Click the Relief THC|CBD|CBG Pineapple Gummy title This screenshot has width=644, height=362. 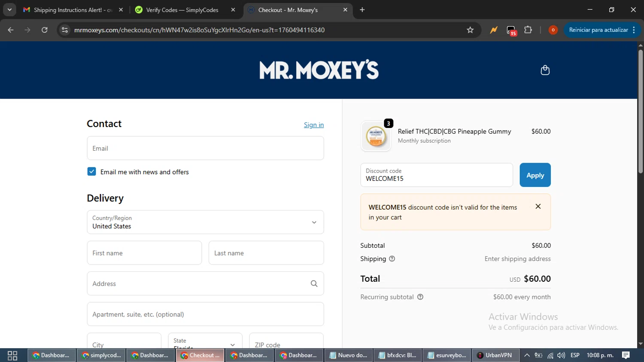pyautogui.click(x=454, y=131)
